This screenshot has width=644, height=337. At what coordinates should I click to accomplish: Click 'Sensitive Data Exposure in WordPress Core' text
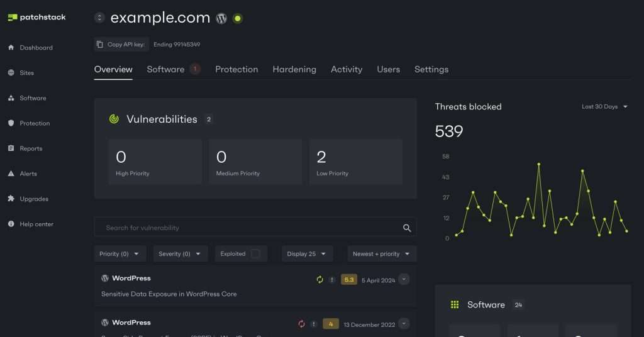[169, 294]
